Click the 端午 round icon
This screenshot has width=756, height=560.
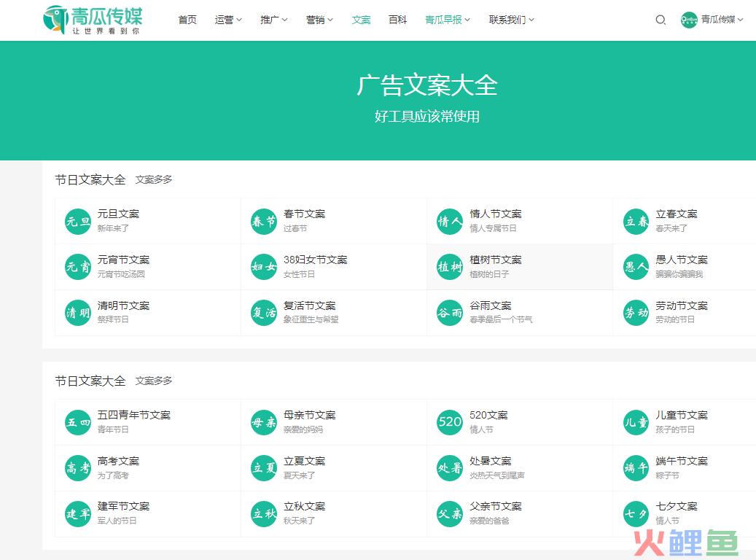click(x=636, y=468)
